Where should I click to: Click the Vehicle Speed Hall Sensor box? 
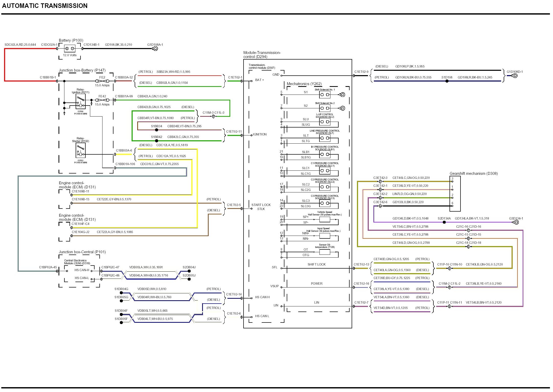pyautogui.click(x=325, y=220)
